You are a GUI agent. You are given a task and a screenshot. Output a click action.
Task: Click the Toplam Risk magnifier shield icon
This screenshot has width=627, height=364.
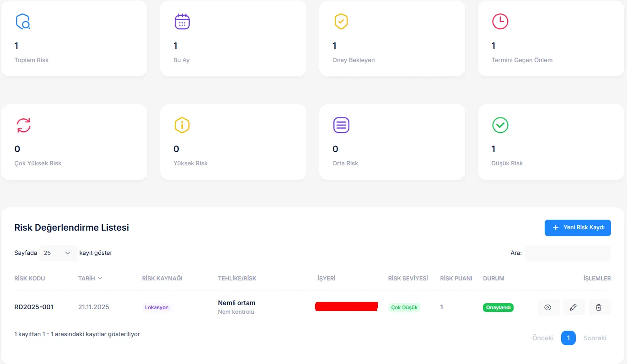pyautogui.click(x=23, y=21)
